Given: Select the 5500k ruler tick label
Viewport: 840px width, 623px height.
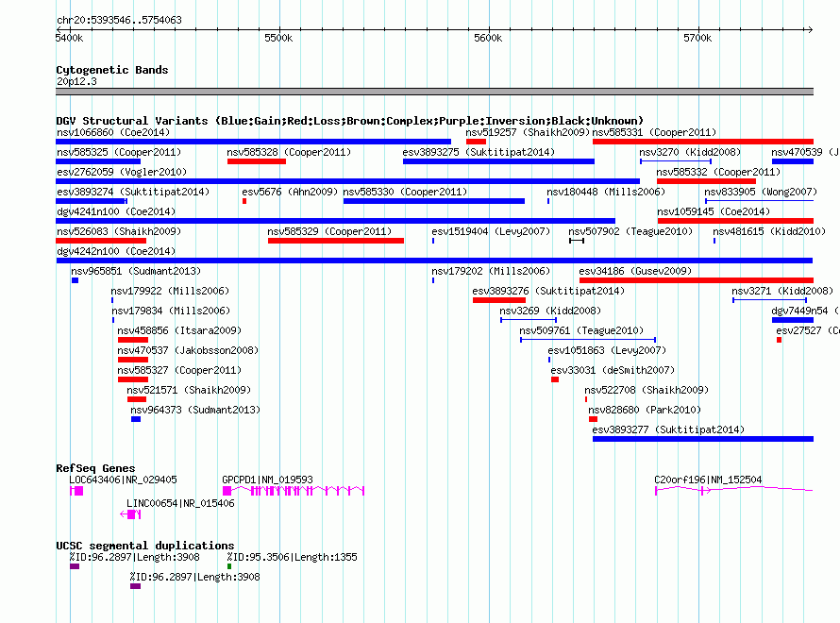Looking at the screenshot, I should [x=278, y=38].
